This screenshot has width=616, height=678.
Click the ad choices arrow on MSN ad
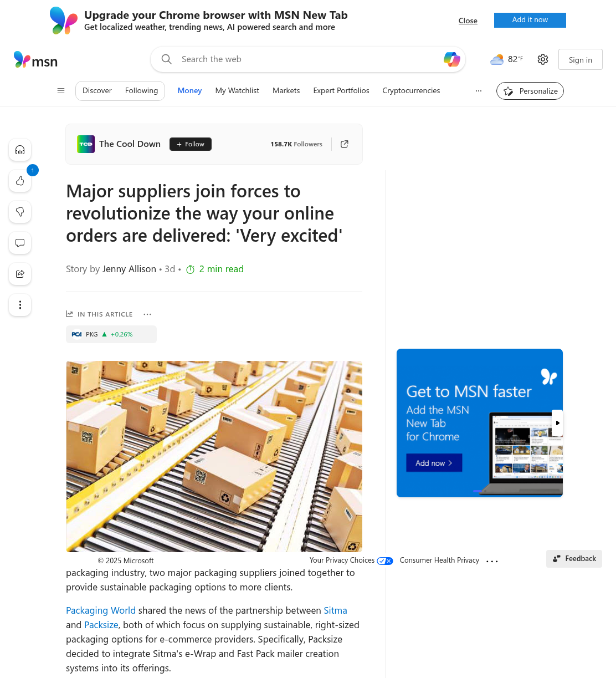(x=557, y=423)
